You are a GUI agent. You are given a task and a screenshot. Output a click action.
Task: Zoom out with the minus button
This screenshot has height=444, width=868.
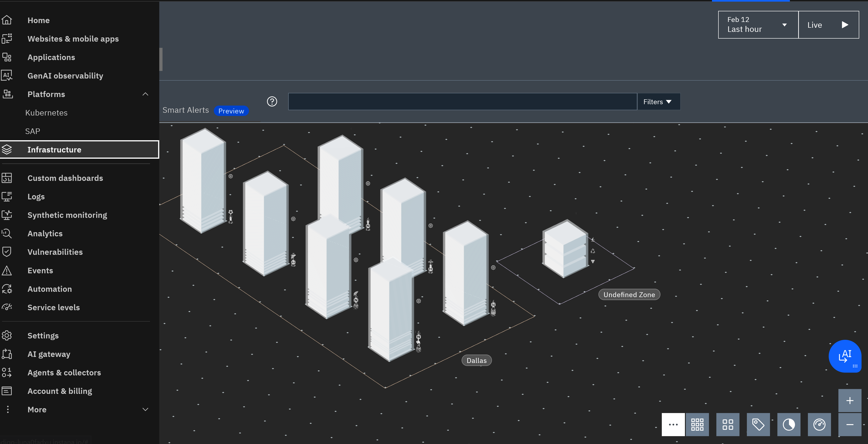(x=850, y=424)
